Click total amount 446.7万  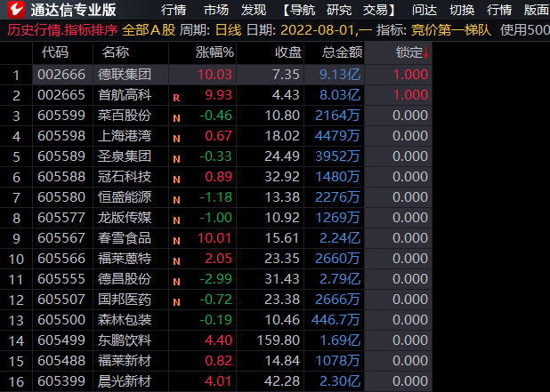[x=336, y=320]
